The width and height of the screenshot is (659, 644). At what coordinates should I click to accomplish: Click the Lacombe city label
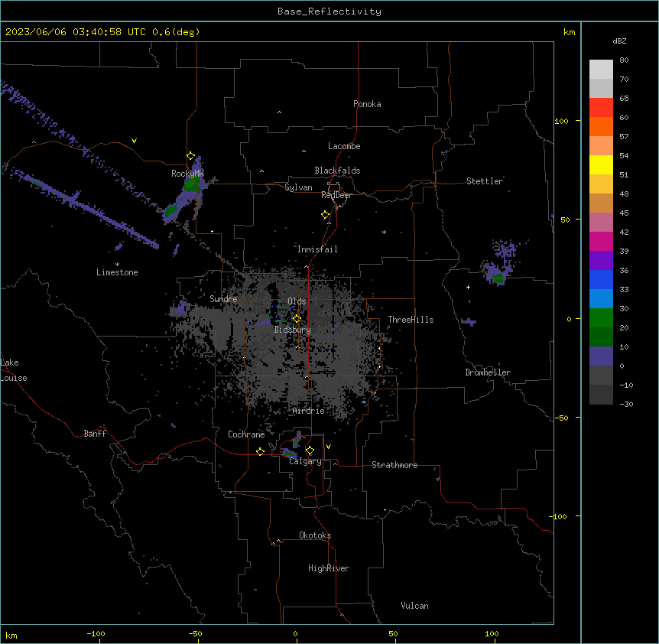(344, 146)
